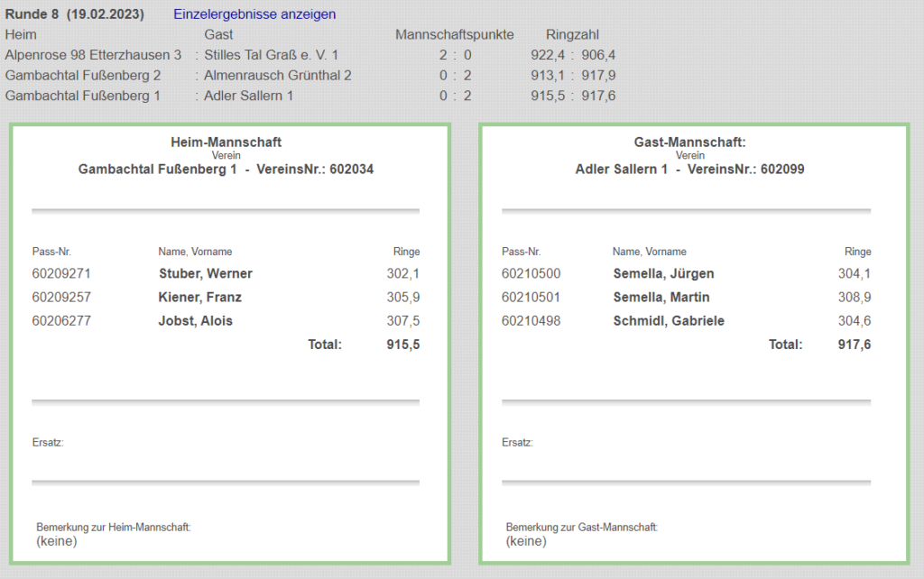The height and width of the screenshot is (579, 924).
Task: Click pass number 60210498
Action: point(531,320)
